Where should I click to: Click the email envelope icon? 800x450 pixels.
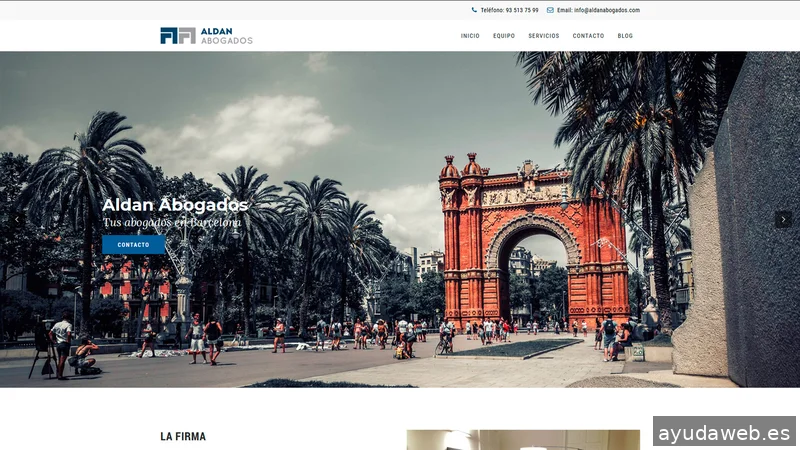click(550, 10)
